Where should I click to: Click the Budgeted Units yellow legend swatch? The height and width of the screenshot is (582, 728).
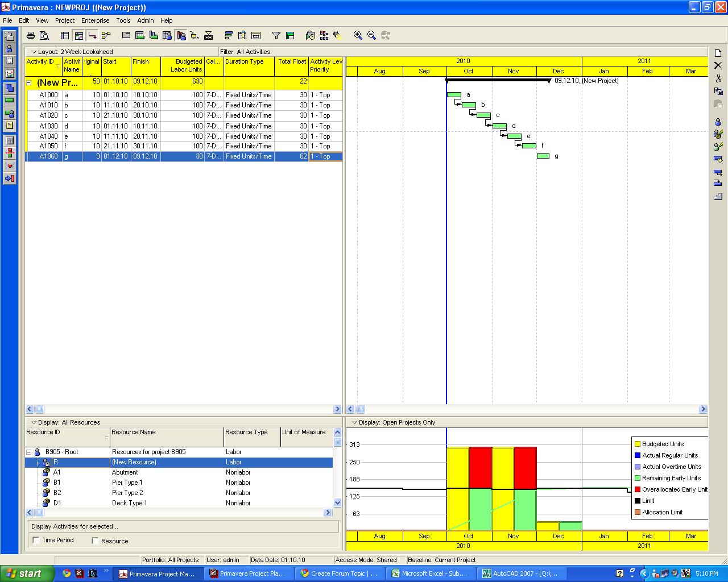(638, 444)
